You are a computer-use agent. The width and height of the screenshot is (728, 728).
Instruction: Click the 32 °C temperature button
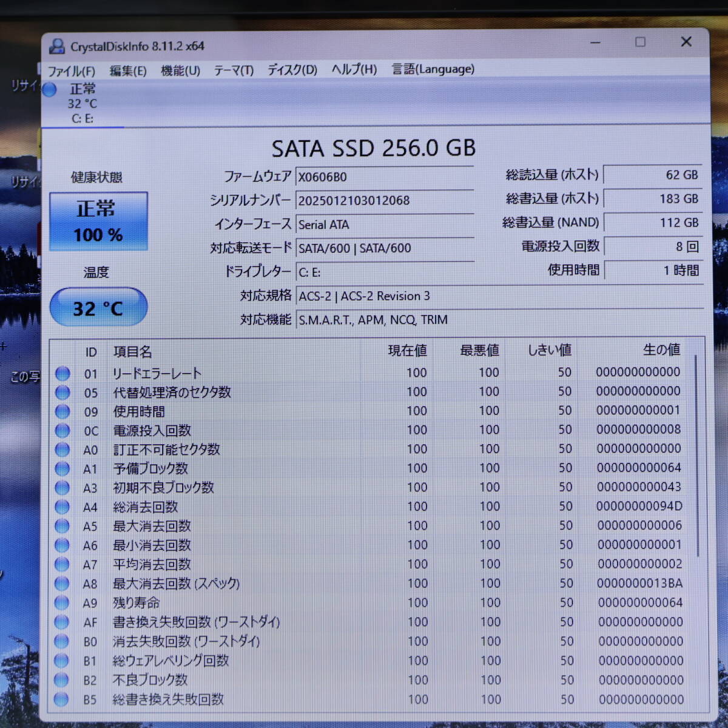tap(98, 308)
